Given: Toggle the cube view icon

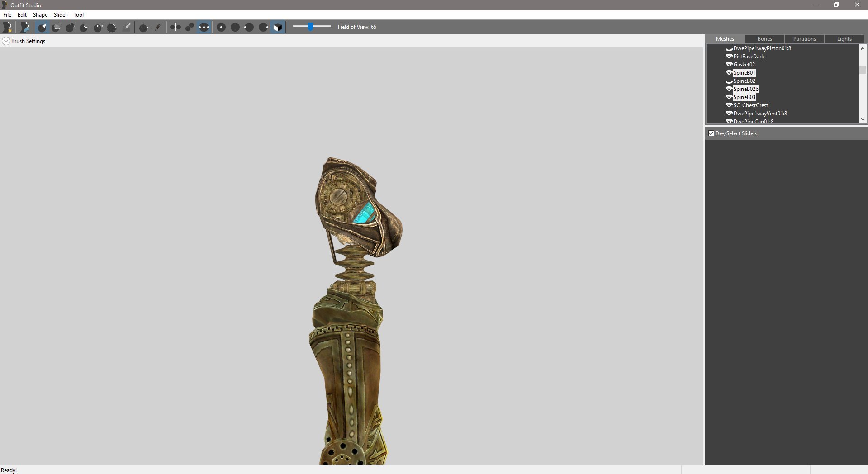Looking at the screenshot, I should (x=278, y=27).
